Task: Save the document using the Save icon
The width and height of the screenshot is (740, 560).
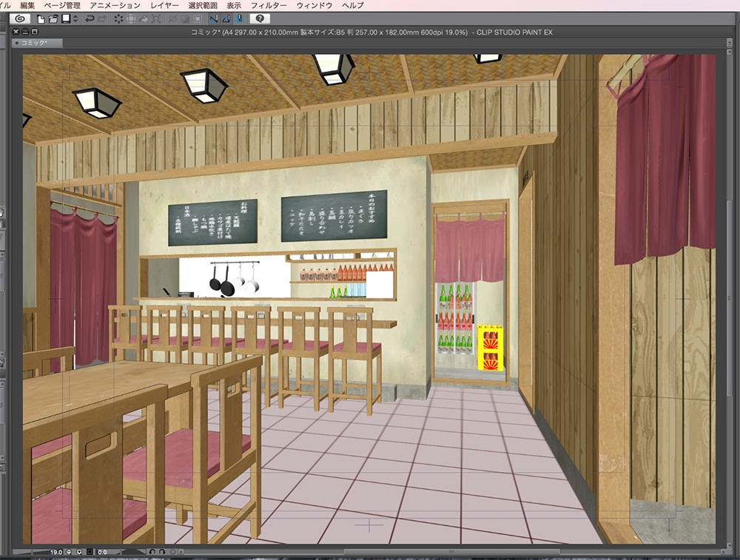Action: point(65,20)
